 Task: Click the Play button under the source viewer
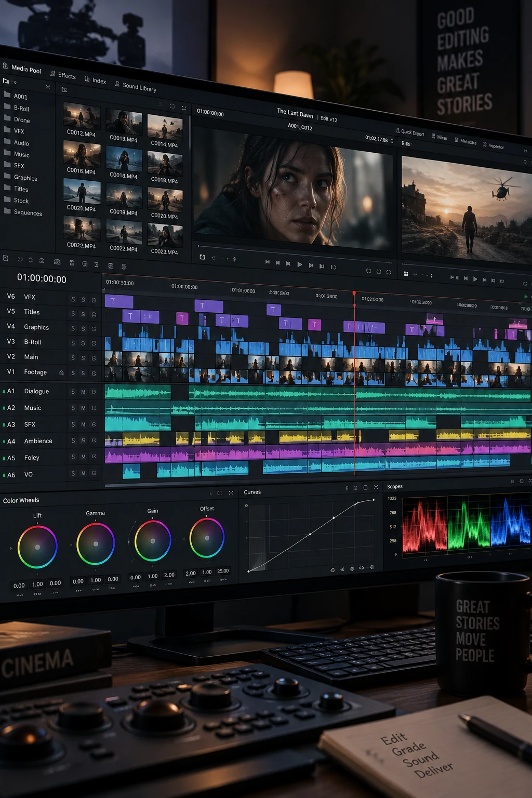pyautogui.click(x=299, y=264)
